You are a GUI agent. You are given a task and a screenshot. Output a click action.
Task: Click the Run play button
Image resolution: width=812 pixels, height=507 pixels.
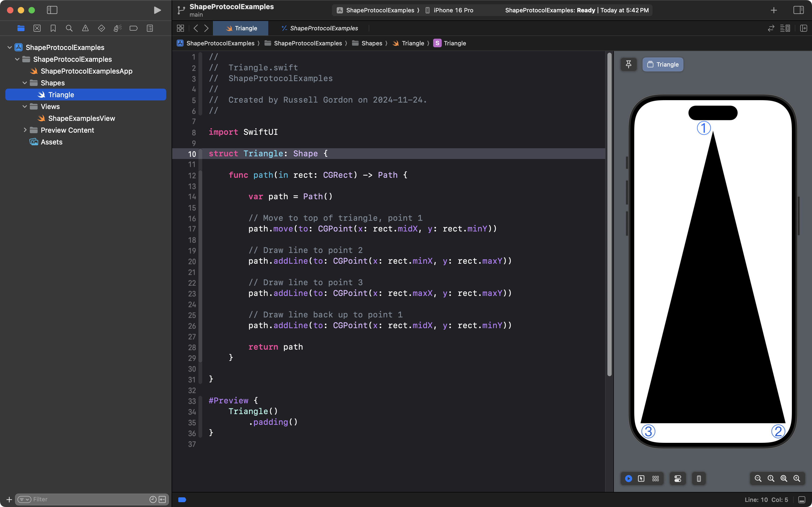coord(157,10)
